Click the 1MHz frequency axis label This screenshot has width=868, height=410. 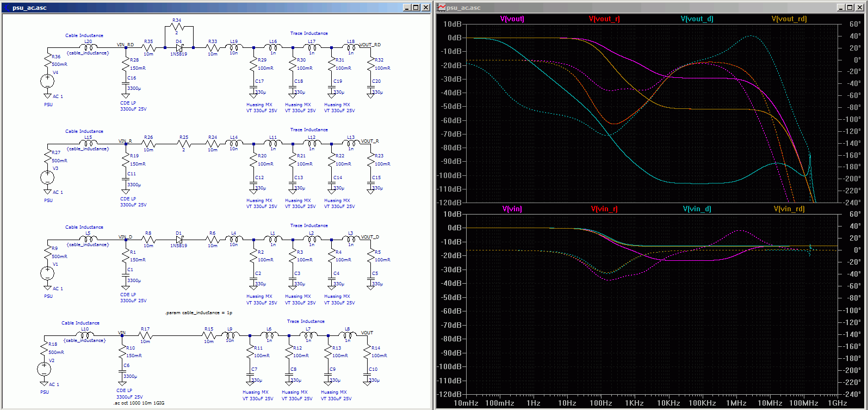click(736, 403)
